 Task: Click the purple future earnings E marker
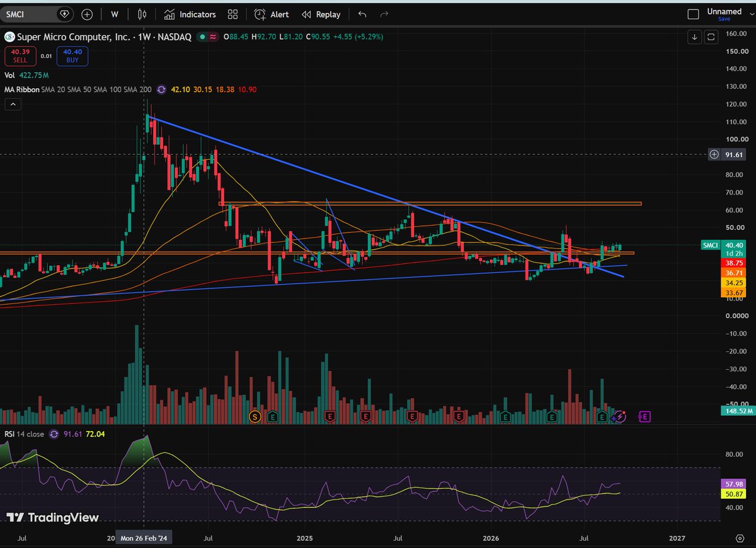644,416
